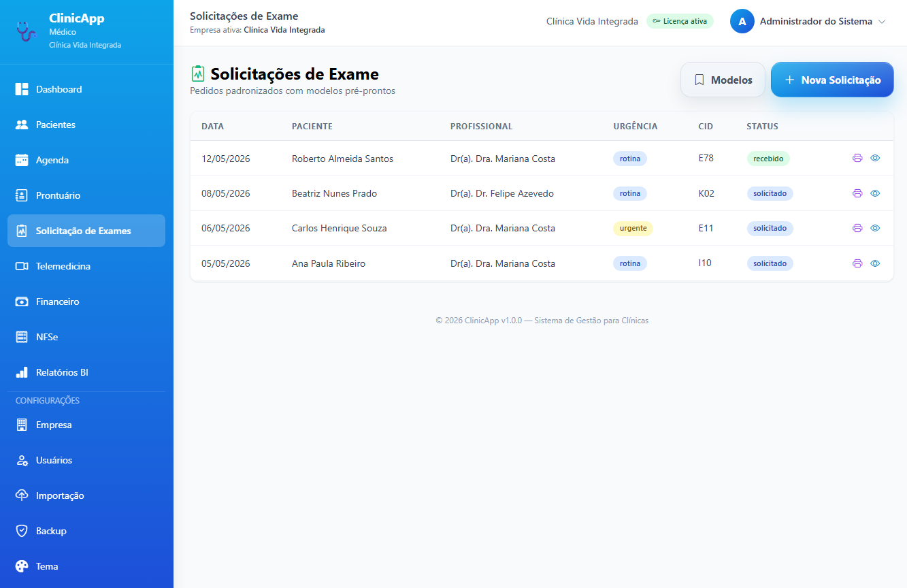
Task: Click the PACIENTE column header
Action: (312, 126)
